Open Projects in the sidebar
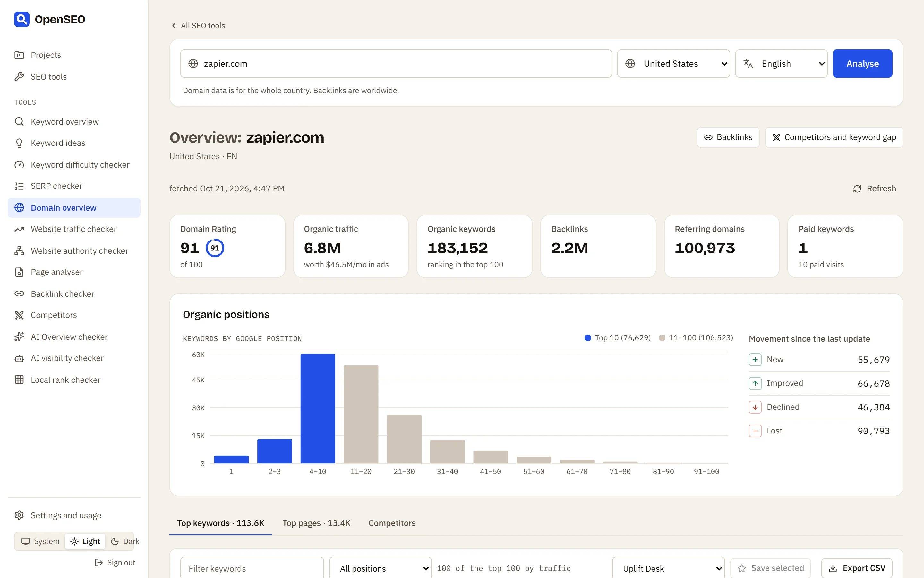Screen dimensions: 924x578 click(74, 55)
